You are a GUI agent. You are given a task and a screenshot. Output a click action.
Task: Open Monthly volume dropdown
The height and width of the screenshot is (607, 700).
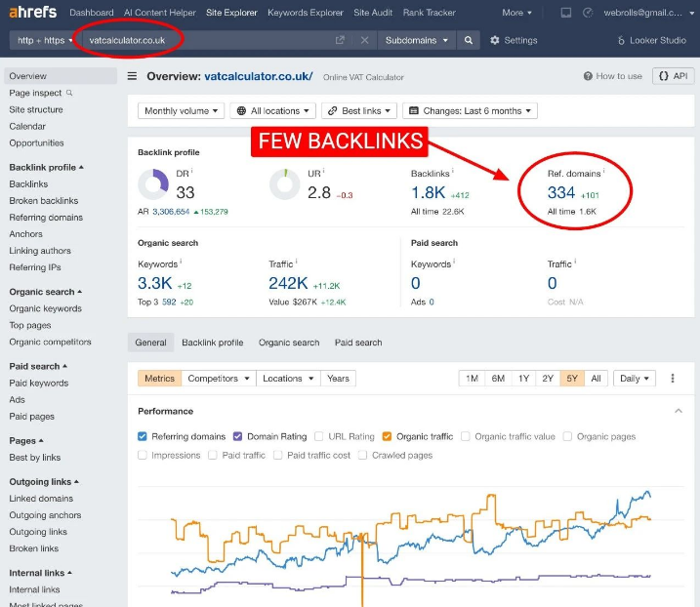pyautogui.click(x=181, y=110)
